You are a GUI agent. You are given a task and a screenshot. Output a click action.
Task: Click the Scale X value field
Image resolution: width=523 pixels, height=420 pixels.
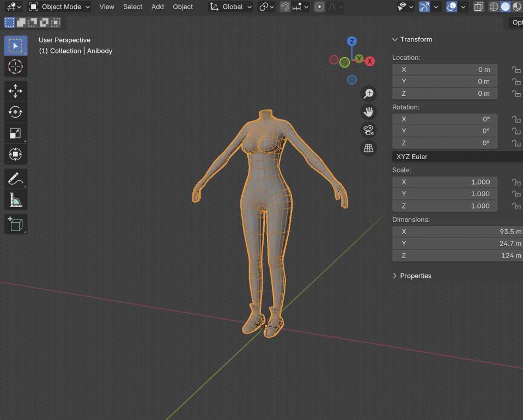(445, 182)
